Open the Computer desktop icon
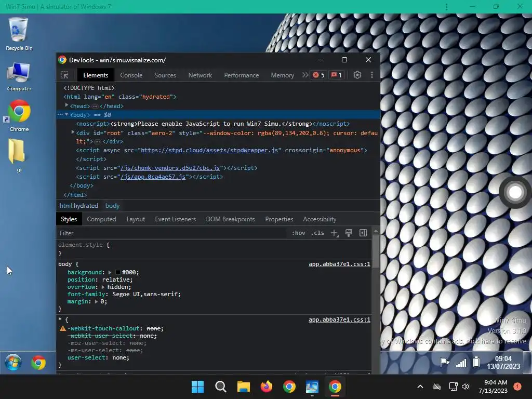This screenshot has width=532, height=399. click(19, 77)
